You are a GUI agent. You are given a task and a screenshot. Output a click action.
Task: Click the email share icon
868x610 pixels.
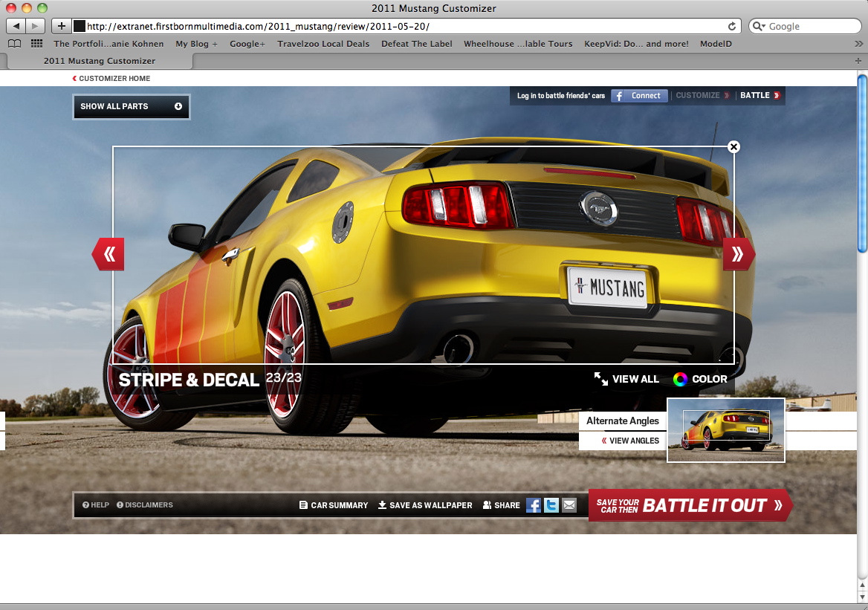point(569,505)
